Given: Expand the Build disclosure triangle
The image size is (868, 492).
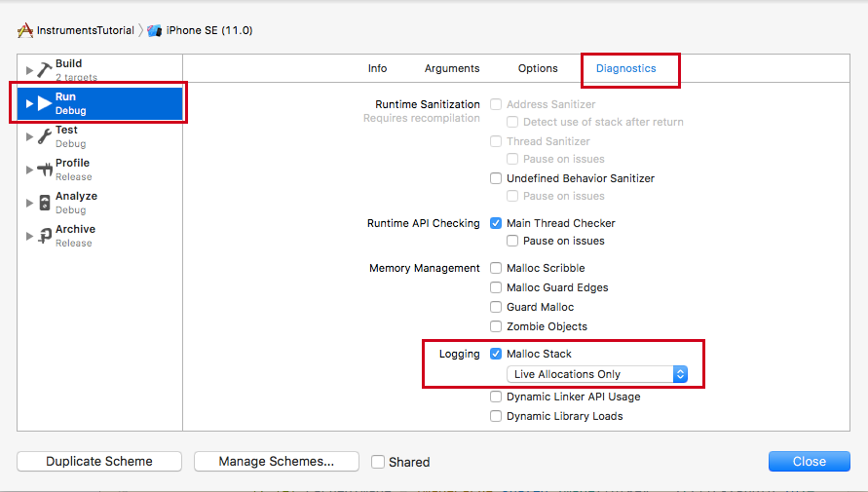Looking at the screenshot, I should (x=29, y=70).
